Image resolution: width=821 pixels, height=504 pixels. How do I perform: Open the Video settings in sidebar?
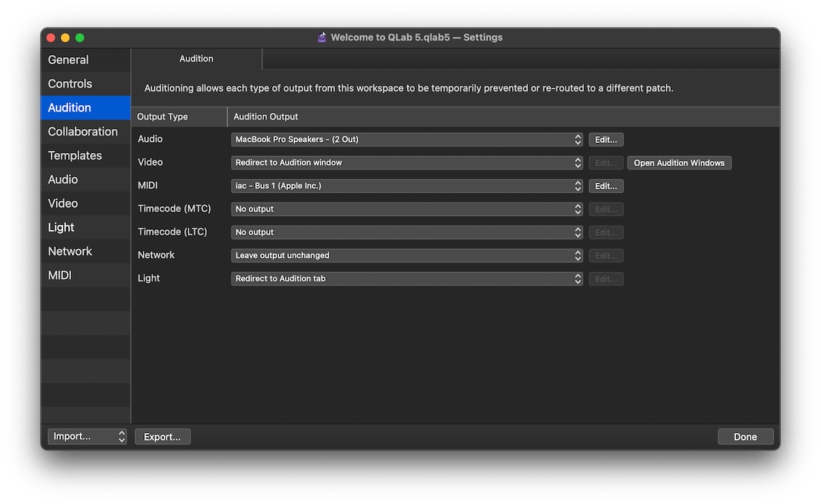coord(86,204)
